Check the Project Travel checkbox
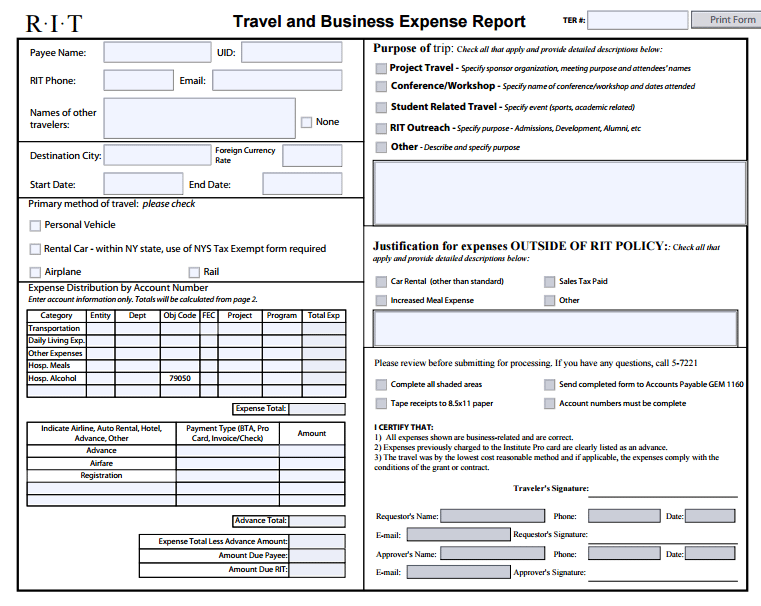761x606 pixels. tap(381, 69)
